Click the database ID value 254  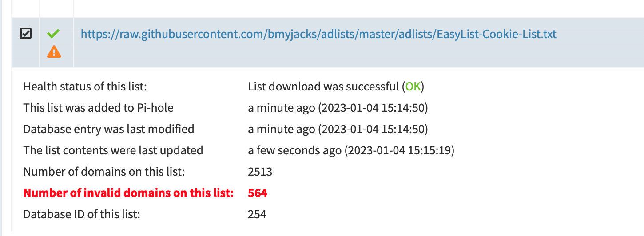[257, 214]
